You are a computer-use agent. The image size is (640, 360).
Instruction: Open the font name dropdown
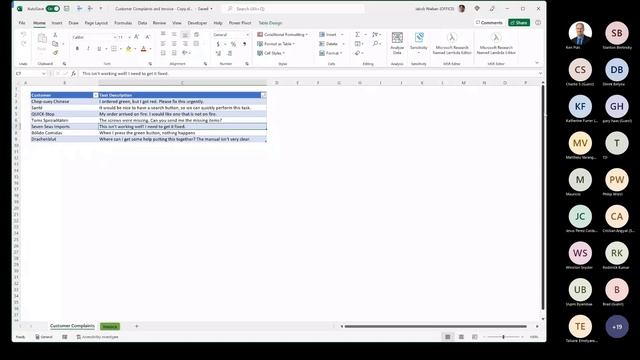[115, 37]
